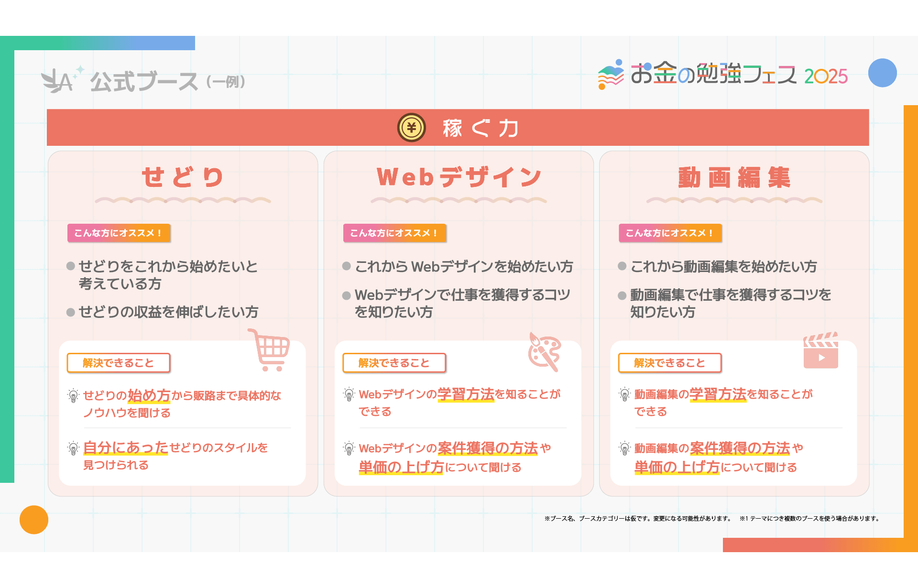Screen dimensions: 918x588
Task: Click 解決できること label in 動画編集 column
Action: 669,363
